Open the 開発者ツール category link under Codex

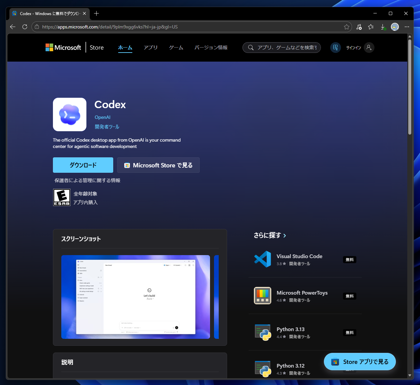(x=107, y=127)
